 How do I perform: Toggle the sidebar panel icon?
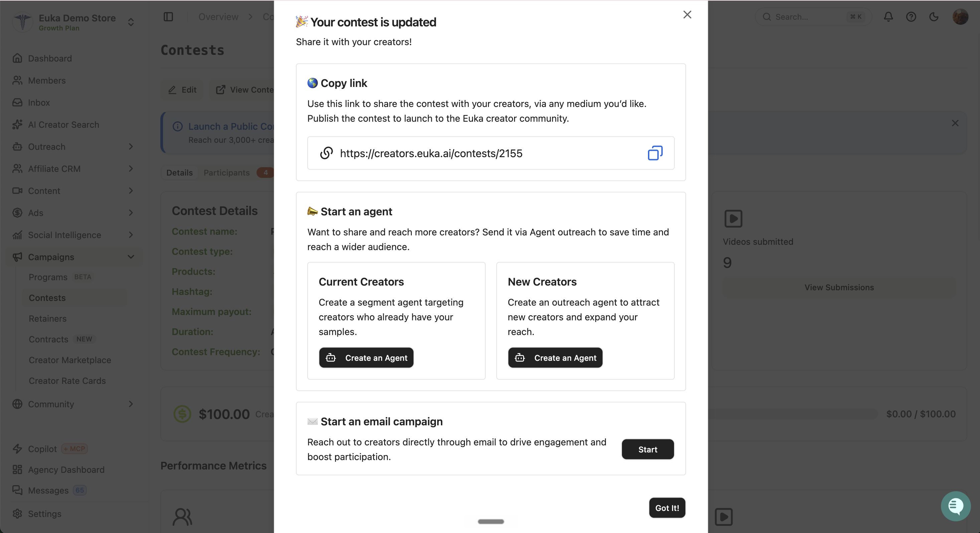(168, 17)
